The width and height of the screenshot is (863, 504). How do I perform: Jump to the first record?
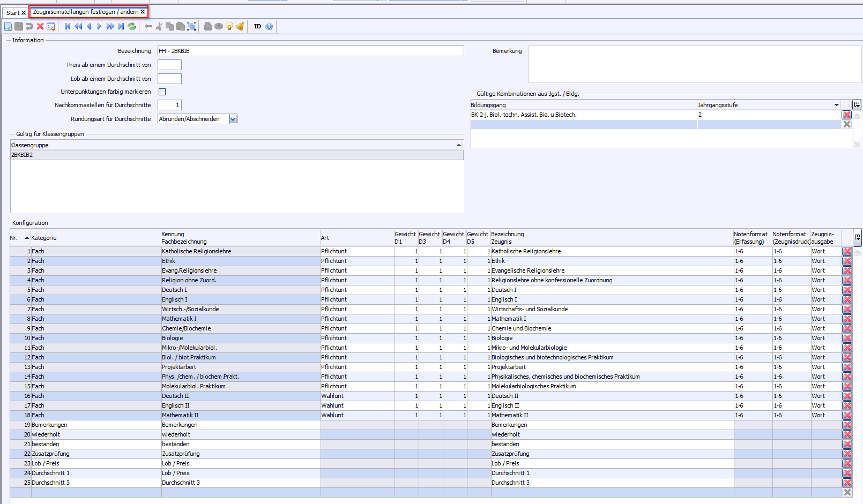pyautogui.click(x=68, y=26)
